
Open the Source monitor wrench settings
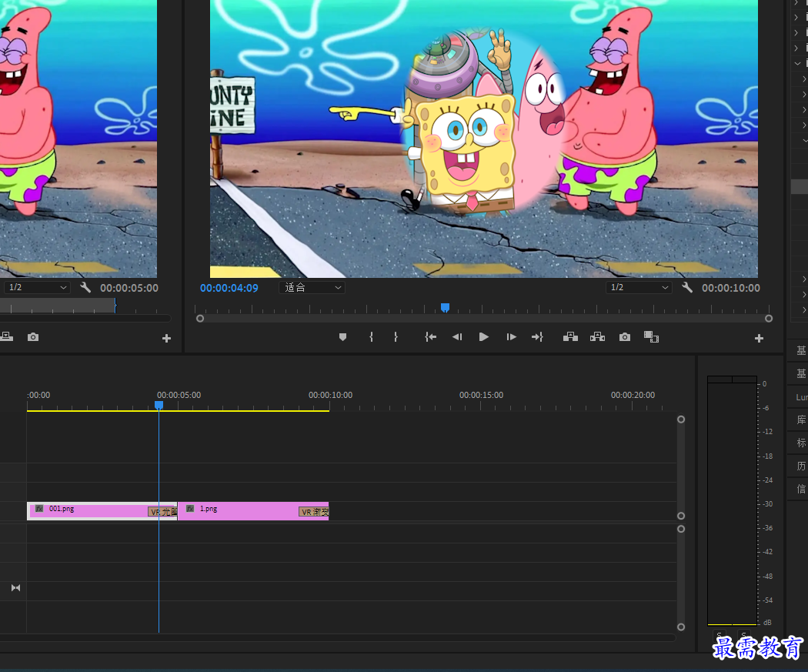(85, 287)
